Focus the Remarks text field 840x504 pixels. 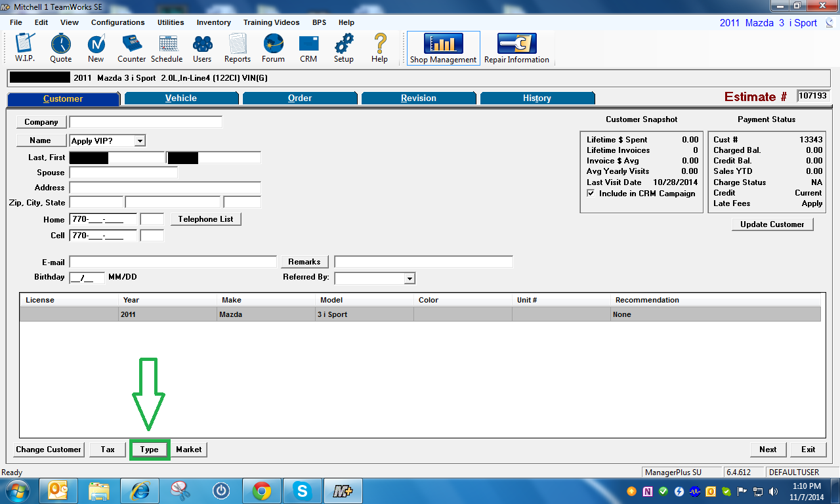point(423,262)
